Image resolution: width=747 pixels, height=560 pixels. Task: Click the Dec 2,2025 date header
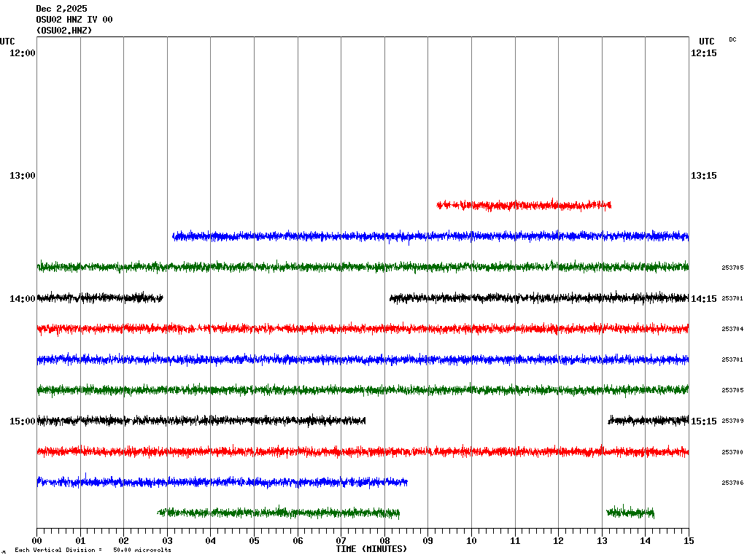(x=61, y=9)
